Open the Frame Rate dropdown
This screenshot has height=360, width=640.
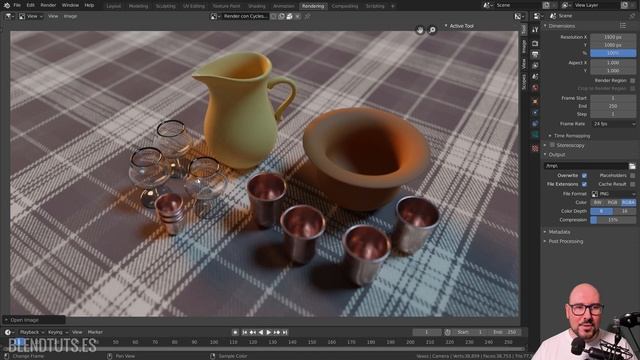click(x=613, y=124)
